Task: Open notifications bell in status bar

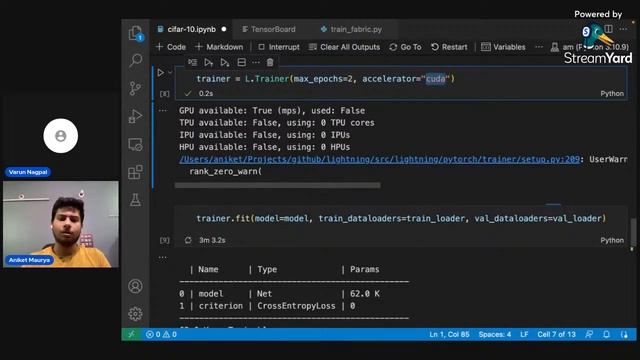Action: tap(607, 334)
